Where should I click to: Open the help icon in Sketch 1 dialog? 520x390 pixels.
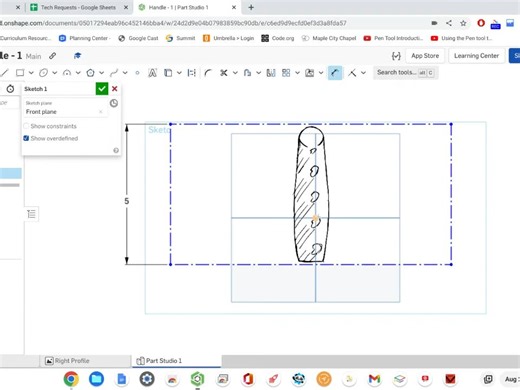click(x=116, y=150)
